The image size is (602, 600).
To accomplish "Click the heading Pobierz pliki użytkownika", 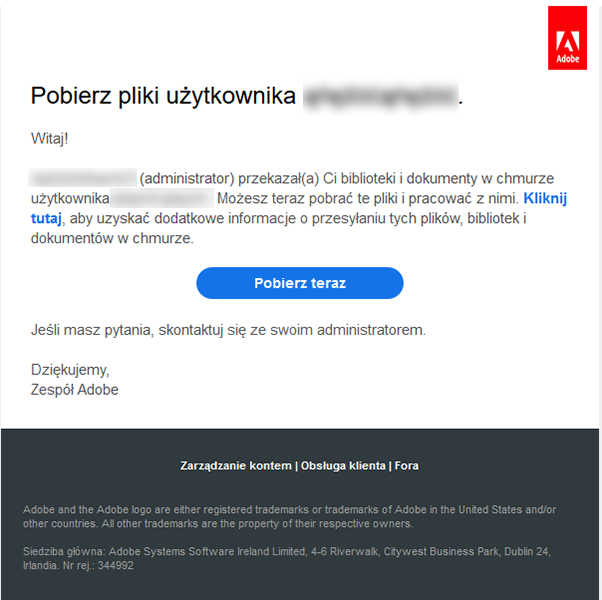I will click(x=163, y=96).
